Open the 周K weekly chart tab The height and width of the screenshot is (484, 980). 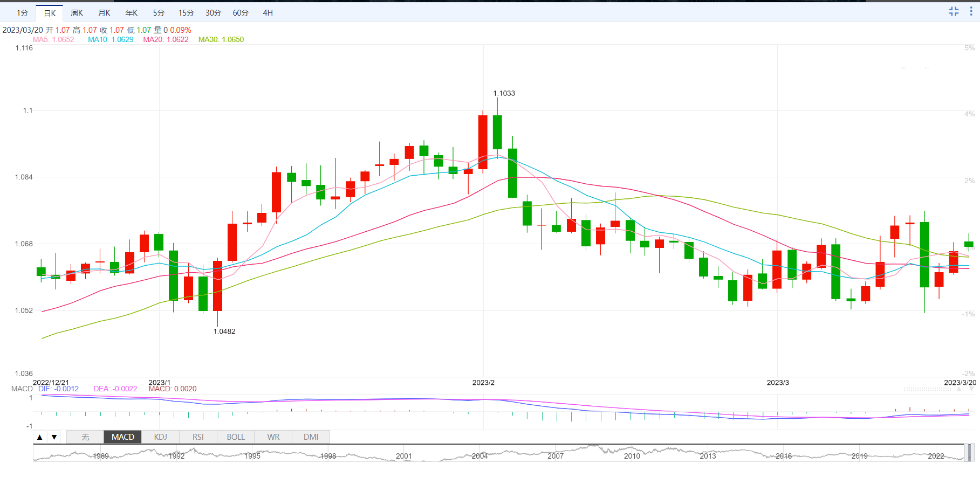77,13
